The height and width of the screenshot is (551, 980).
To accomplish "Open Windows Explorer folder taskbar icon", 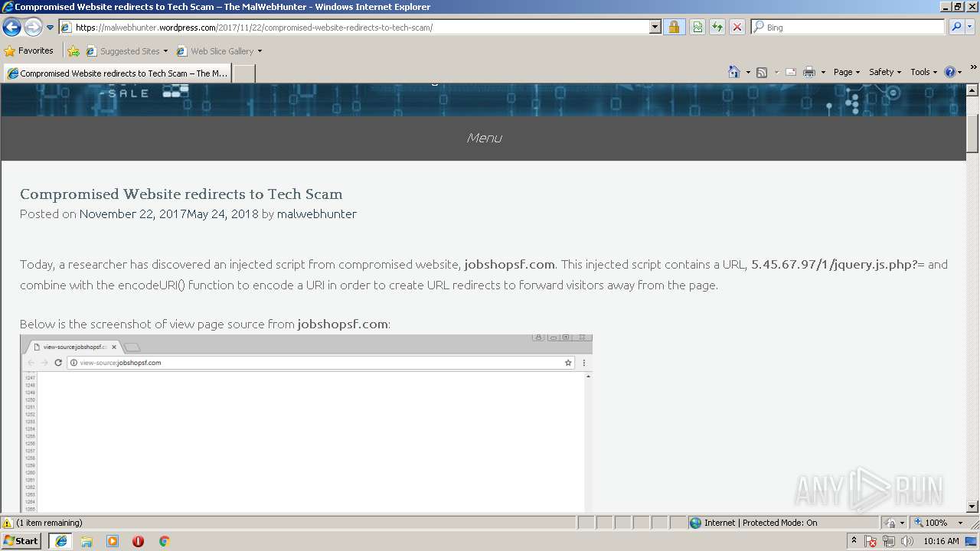I will (x=87, y=541).
